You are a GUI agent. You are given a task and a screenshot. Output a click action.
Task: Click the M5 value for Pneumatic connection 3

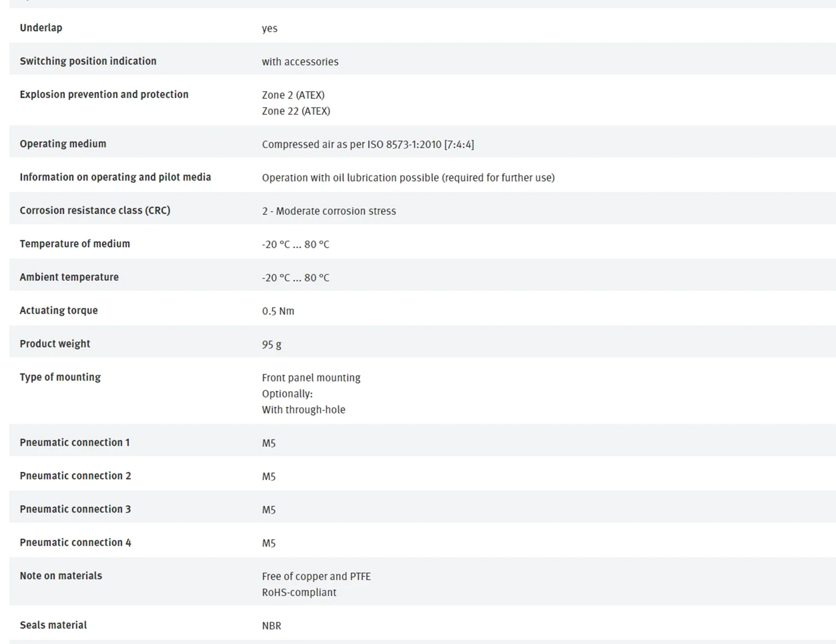(269, 510)
